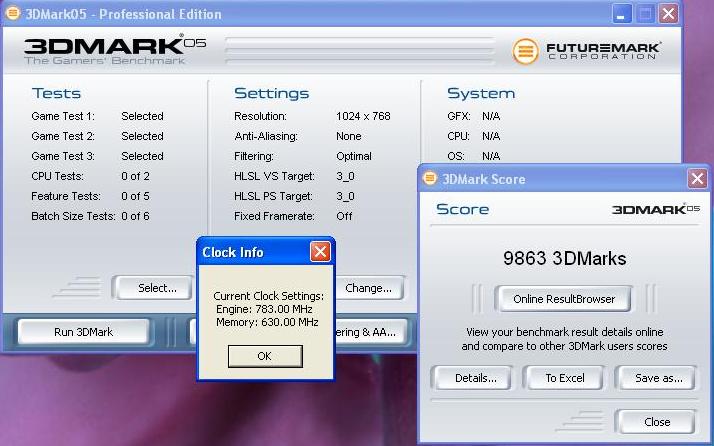Click the 3DMark05 logo in header
This screenshot has height=446, width=714.
115,49
